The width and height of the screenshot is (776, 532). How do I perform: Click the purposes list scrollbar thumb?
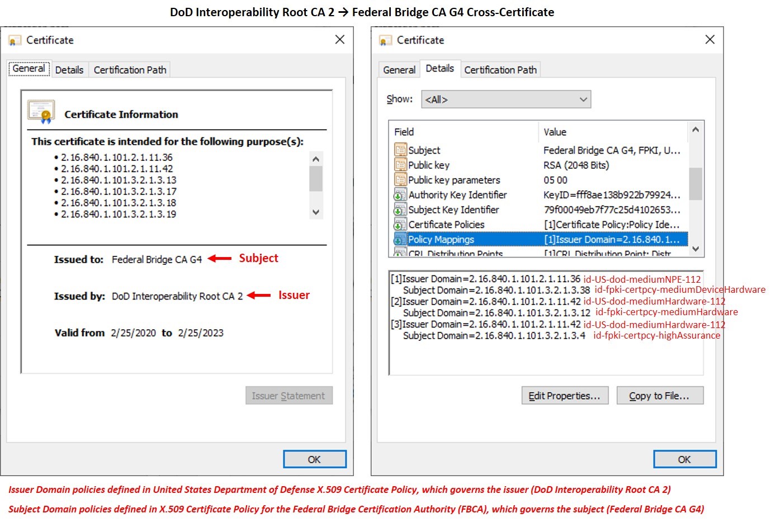point(316,179)
